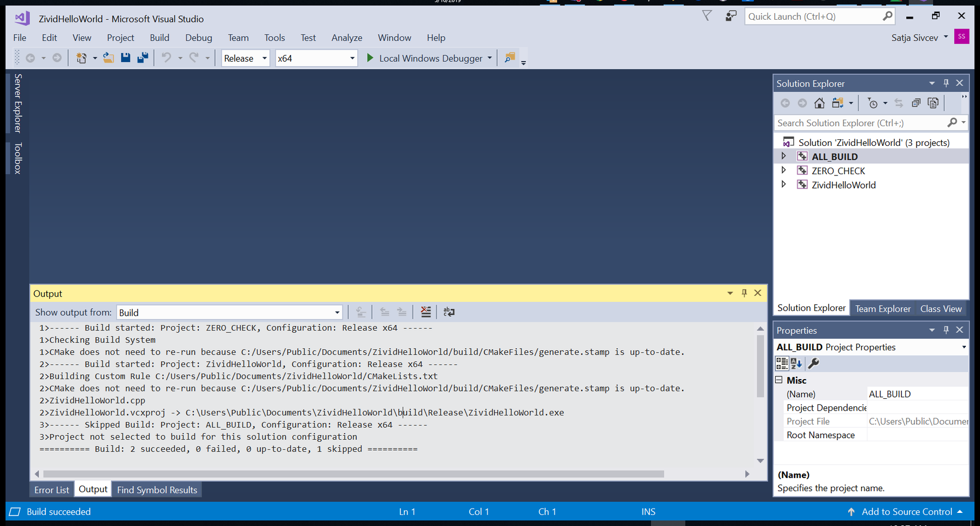Viewport: 980px width, 526px height.
Task: Click the Find Message in Code icon
Action: 361,312
